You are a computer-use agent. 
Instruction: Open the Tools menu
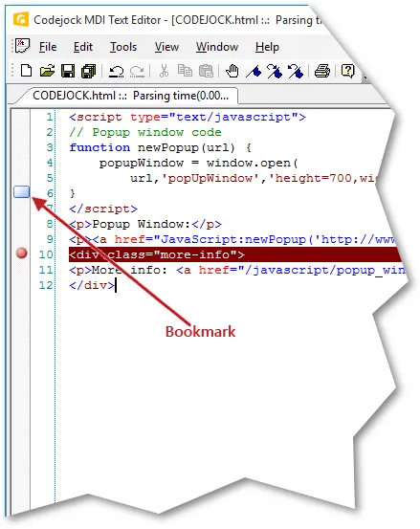click(123, 47)
